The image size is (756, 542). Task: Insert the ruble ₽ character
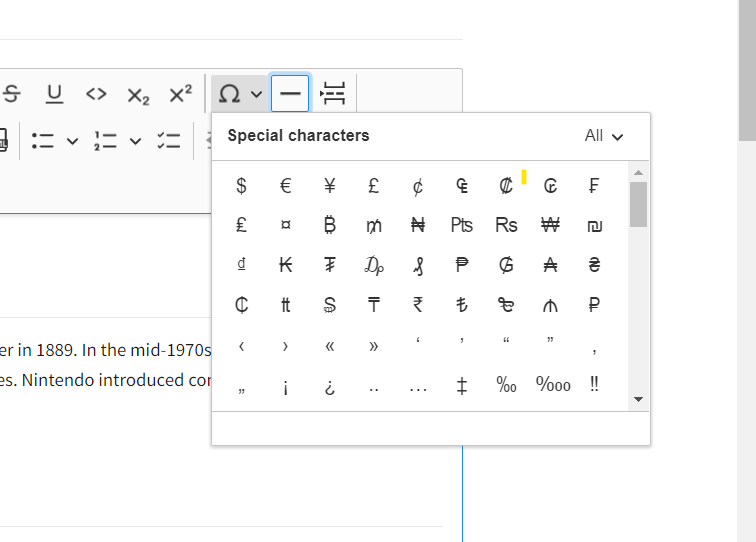(594, 305)
